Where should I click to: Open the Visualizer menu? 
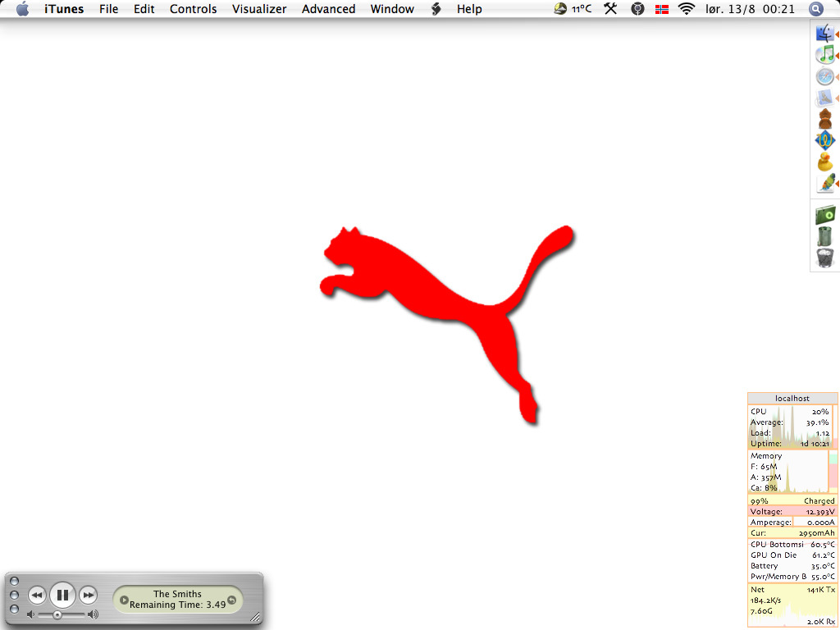[259, 9]
